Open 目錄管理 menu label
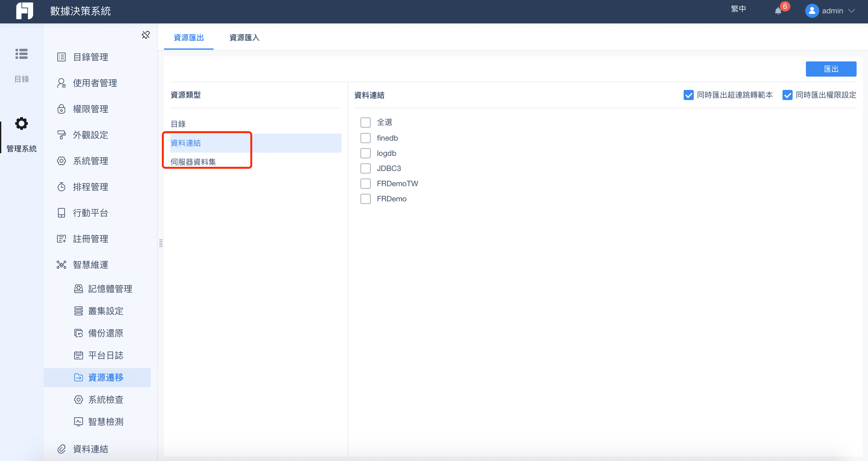The width and height of the screenshot is (868, 461). tap(91, 57)
